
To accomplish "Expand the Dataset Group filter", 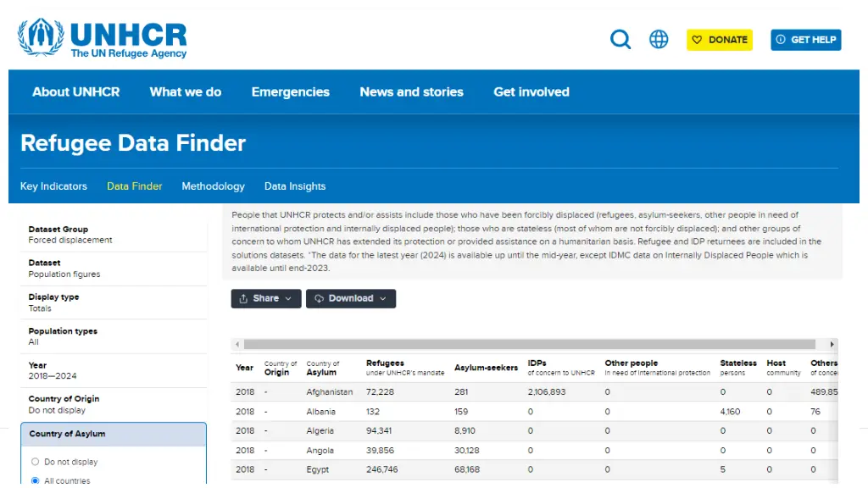I will coord(114,235).
